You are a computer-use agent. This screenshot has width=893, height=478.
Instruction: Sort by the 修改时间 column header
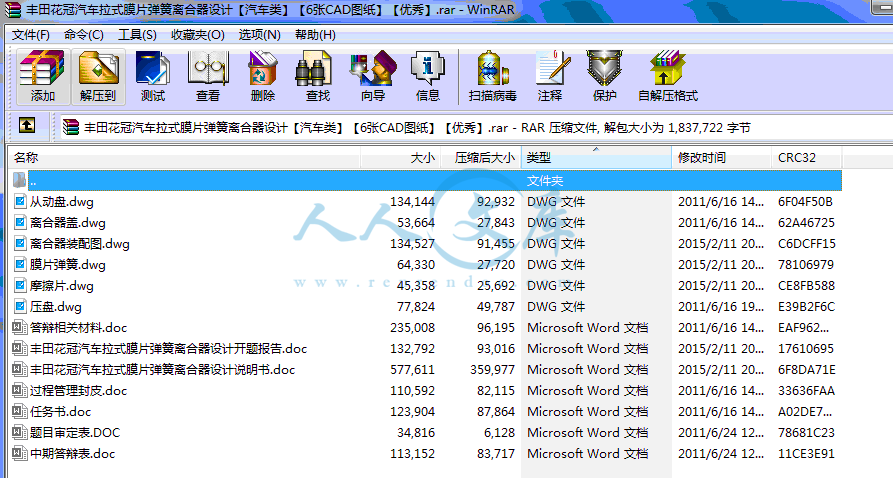pyautogui.click(x=722, y=158)
